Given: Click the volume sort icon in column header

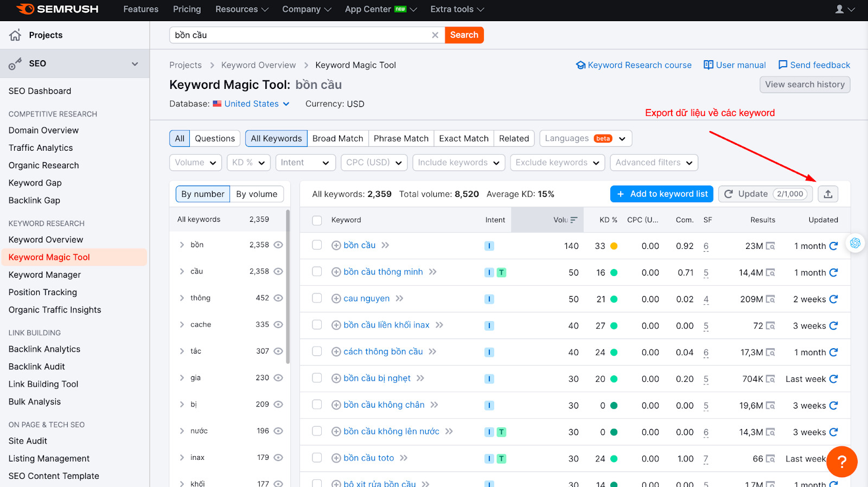Looking at the screenshot, I should coord(574,220).
